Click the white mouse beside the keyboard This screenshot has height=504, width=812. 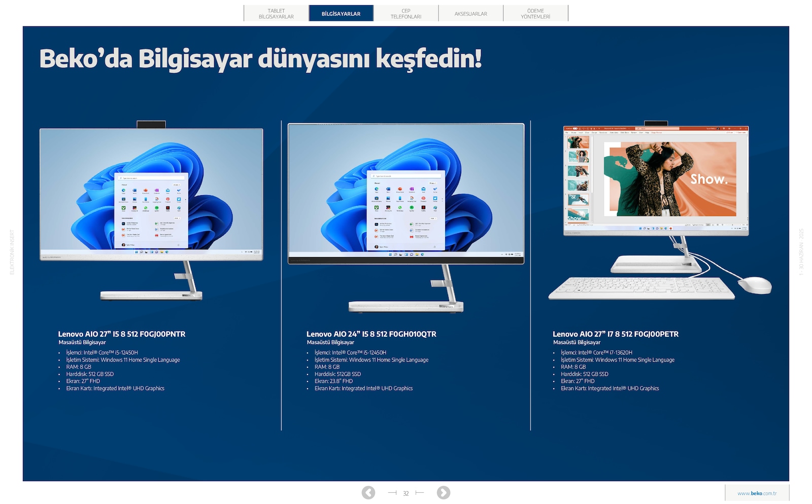(x=755, y=285)
